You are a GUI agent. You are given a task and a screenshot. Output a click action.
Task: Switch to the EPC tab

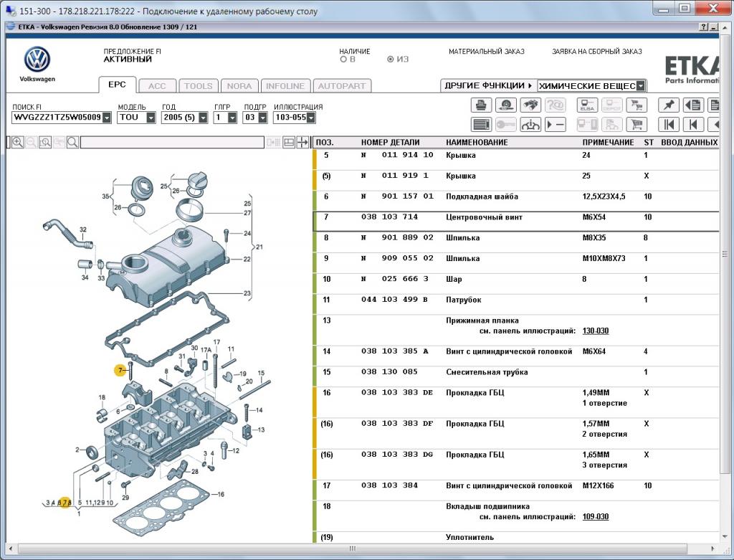click(117, 85)
